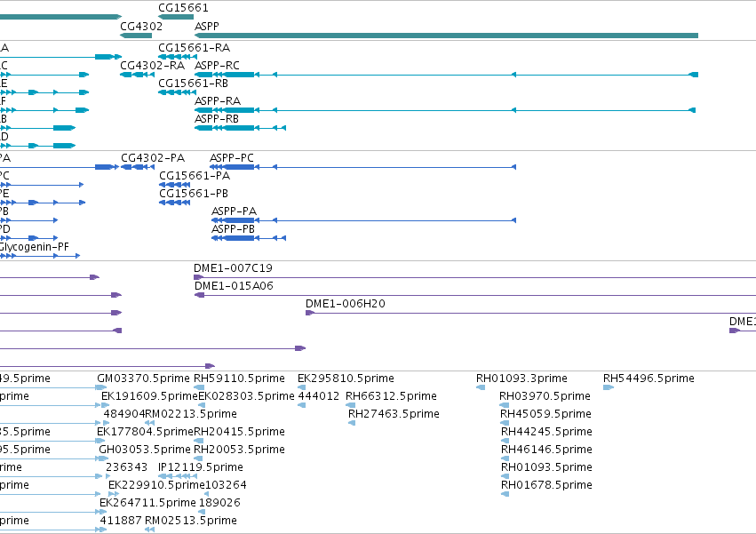Select the CG4302 gene arrow
The width and height of the screenshot is (756, 534).
pyautogui.click(x=136, y=36)
